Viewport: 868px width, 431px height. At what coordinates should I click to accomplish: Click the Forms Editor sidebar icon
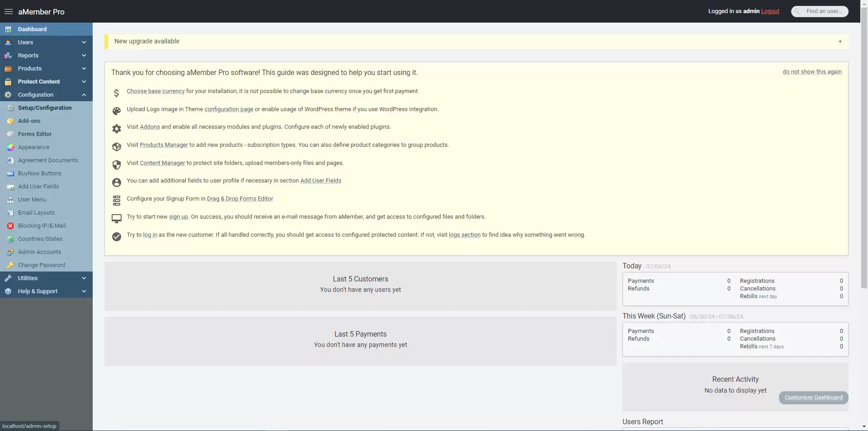coord(10,134)
